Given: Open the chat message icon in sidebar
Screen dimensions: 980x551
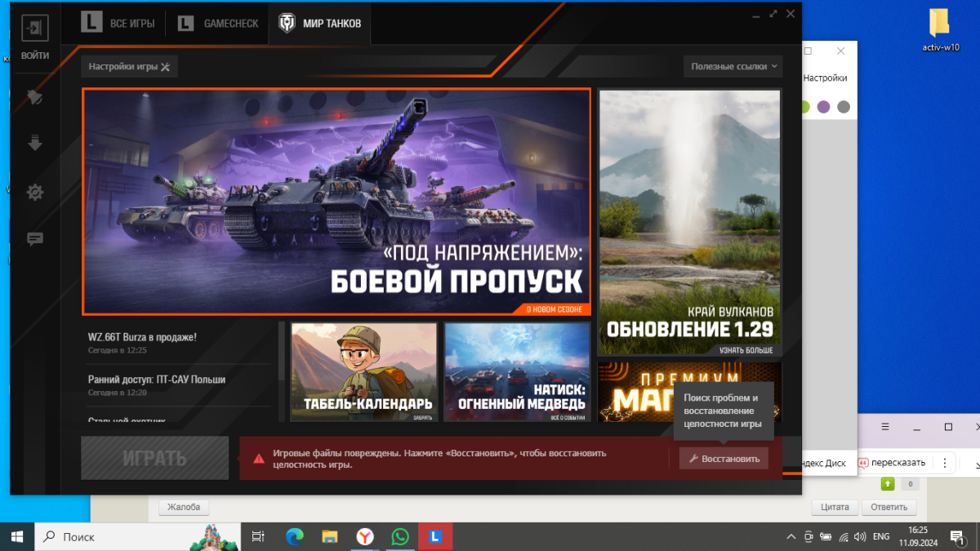Looking at the screenshot, I should [x=35, y=239].
